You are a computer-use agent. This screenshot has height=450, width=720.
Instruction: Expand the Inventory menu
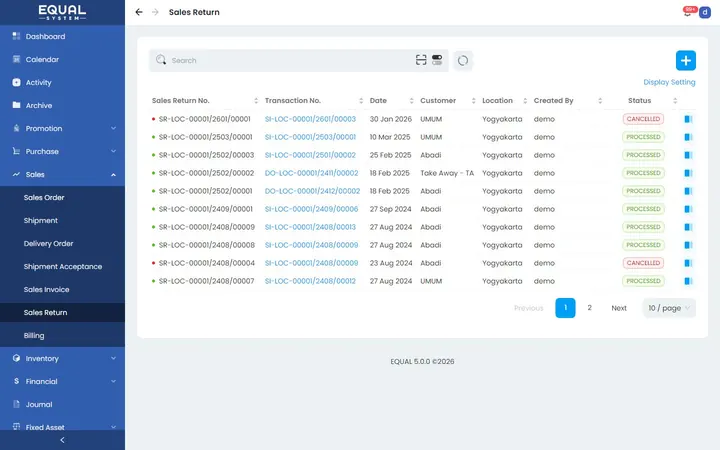coord(62,358)
